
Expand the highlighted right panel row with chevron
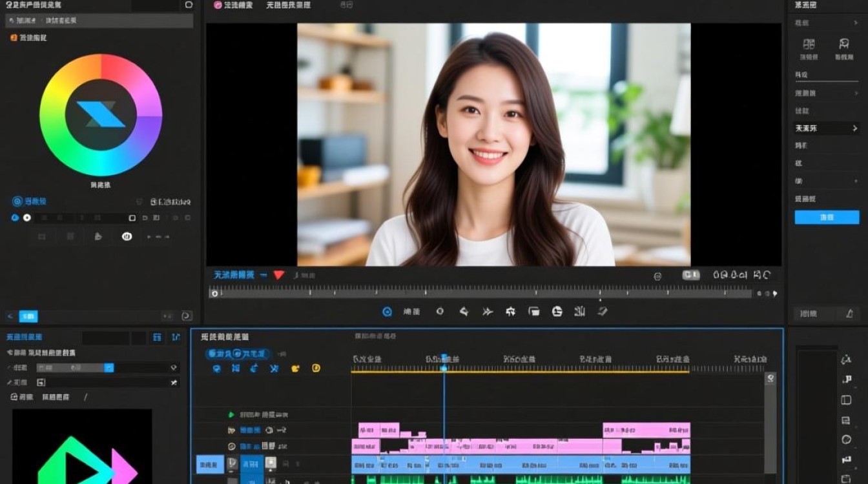pos(854,128)
